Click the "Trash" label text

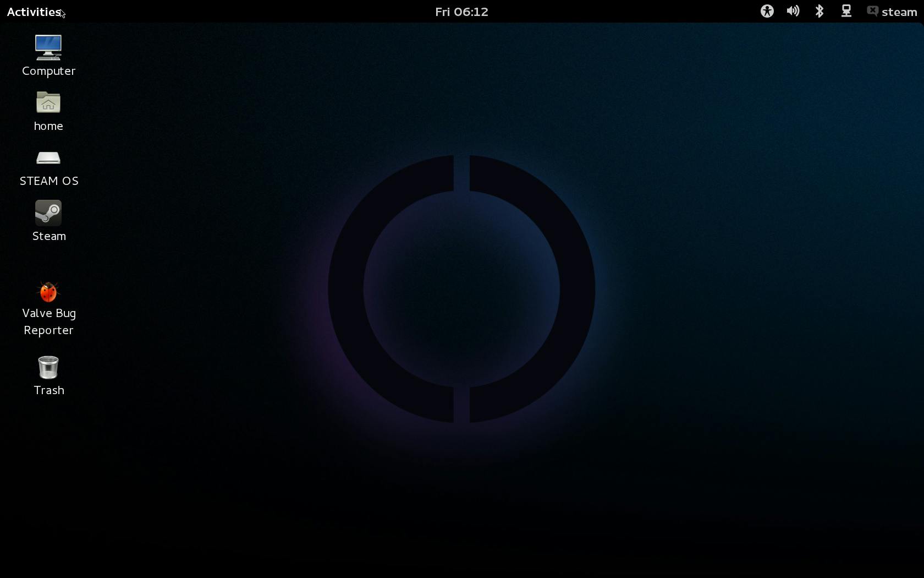tap(49, 390)
